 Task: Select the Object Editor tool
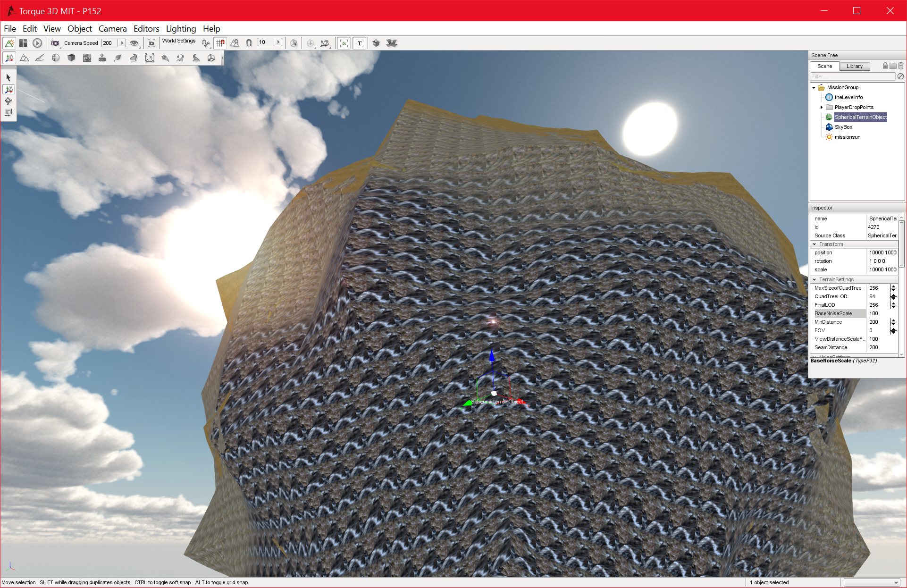pyautogui.click(x=9, y=58)
